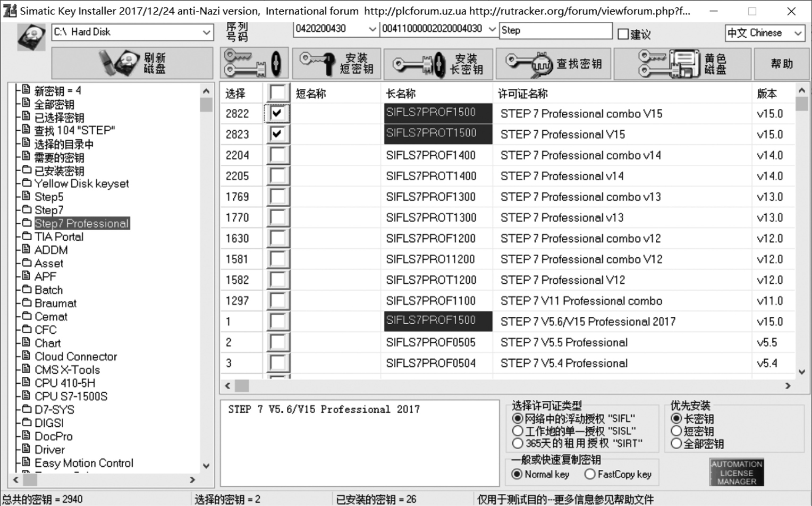Check the checkbox for row 2205
This screenshot has width=812, height=506.
278,175
